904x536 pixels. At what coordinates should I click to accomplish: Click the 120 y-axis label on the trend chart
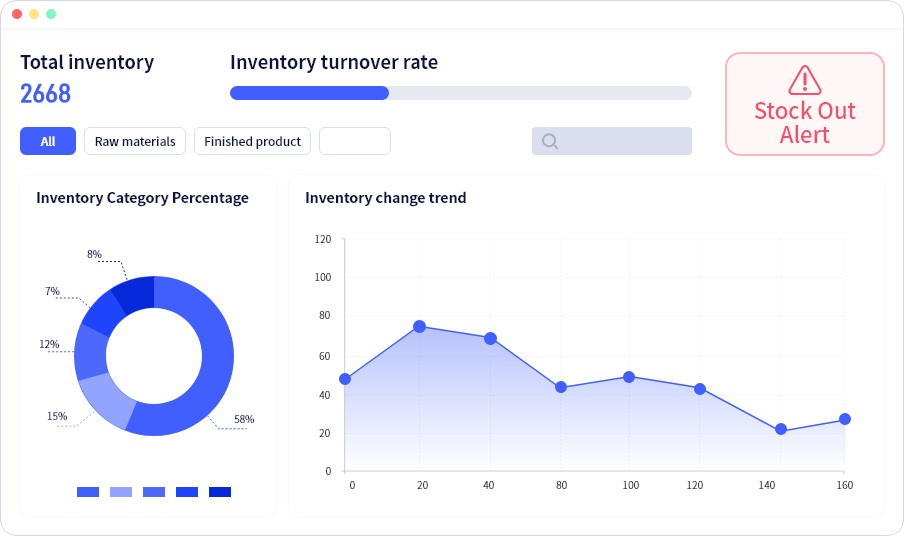pyautogui.click(x=323, y=239)
